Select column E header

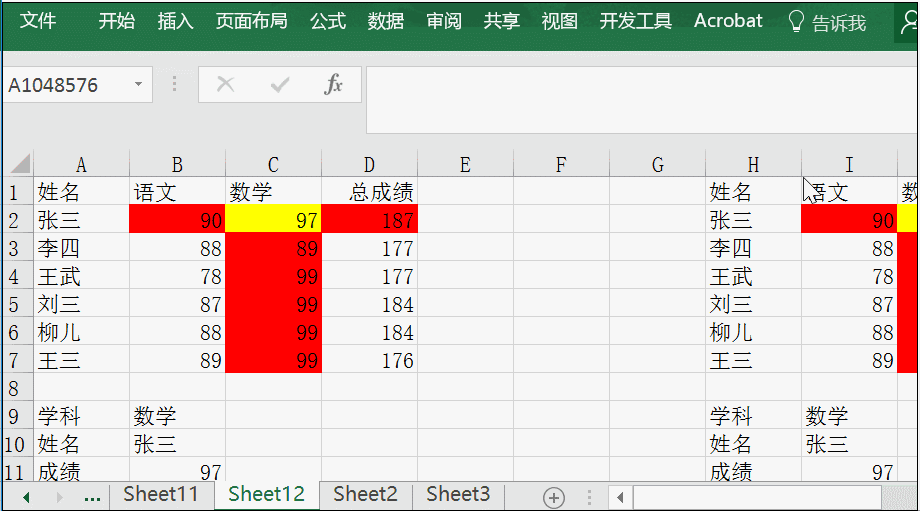click(465, 164)
